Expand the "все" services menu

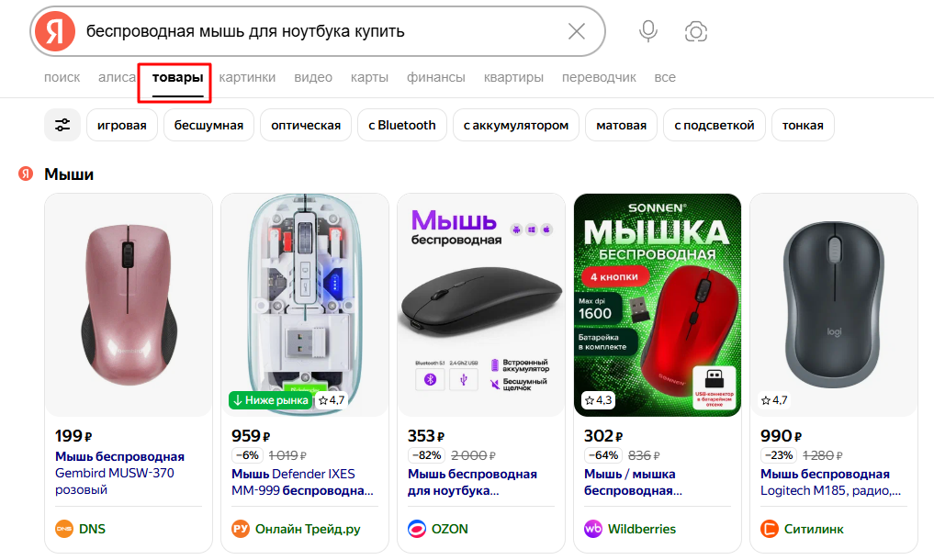665,77
